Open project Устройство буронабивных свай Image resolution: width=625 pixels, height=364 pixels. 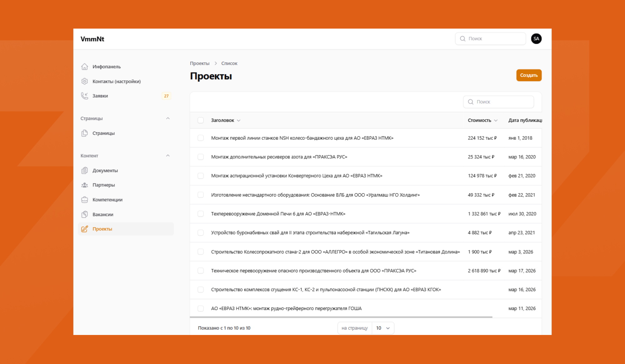point(310,233)
